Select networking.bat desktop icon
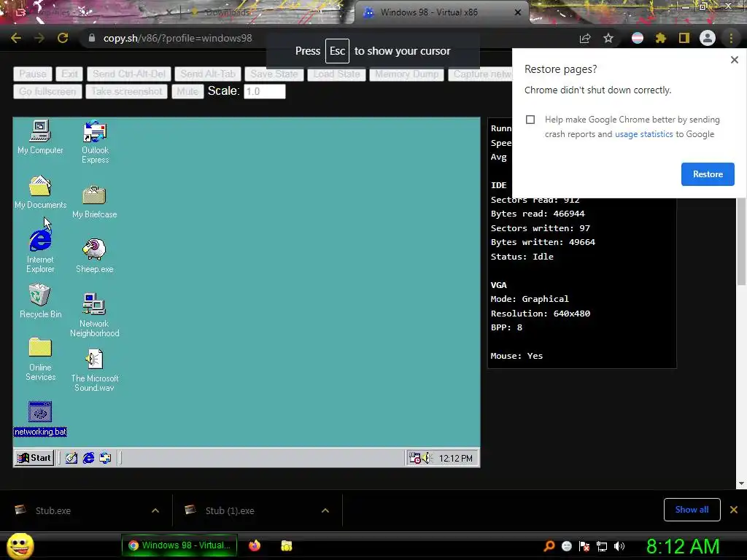Viewport: 747px width, 560px height. (x=40, y=419)
